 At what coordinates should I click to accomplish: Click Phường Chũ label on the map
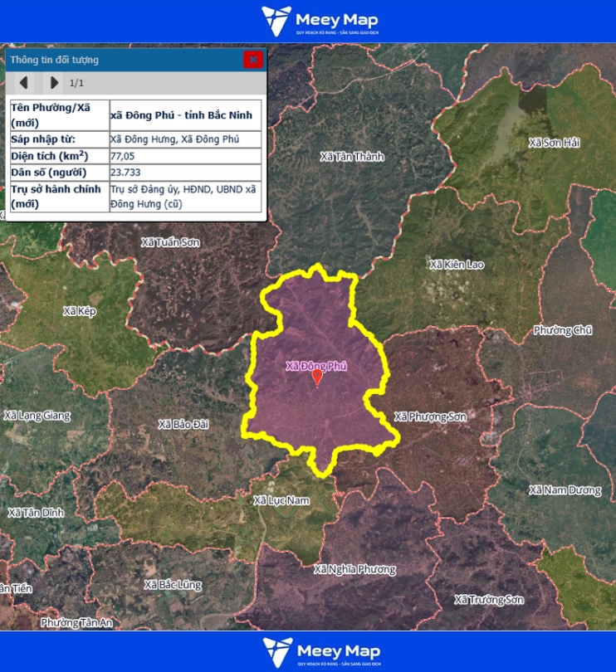coord(563,330)
